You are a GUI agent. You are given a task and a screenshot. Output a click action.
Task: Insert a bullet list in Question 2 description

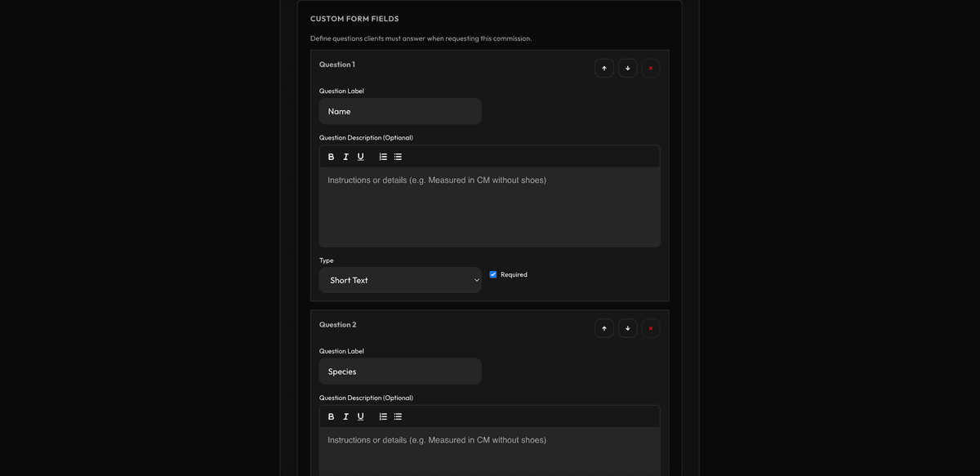tap(398, 416)
